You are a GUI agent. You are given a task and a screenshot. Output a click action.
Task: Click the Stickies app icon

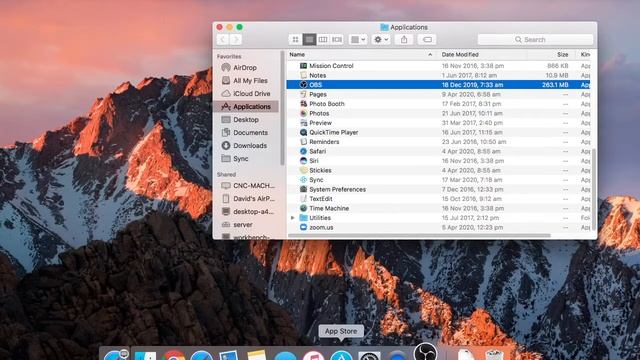pyautogui.click(x=303, y=171)
